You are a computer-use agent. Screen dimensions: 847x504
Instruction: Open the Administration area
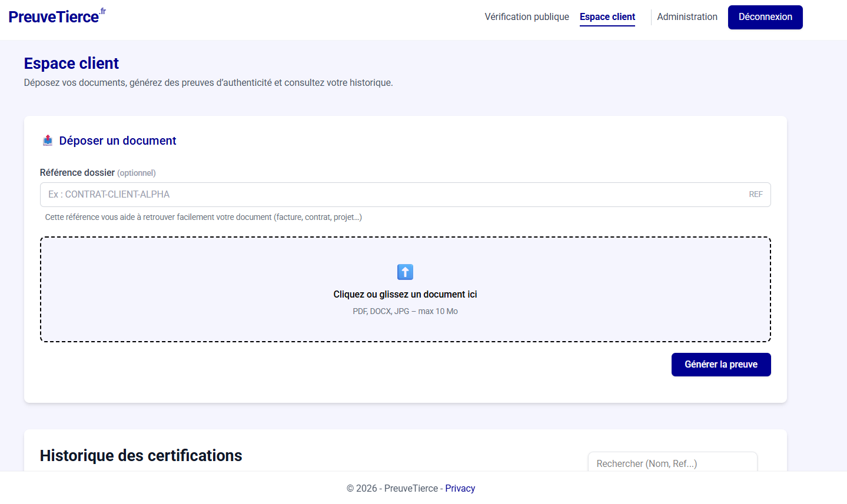click(686, 16)
